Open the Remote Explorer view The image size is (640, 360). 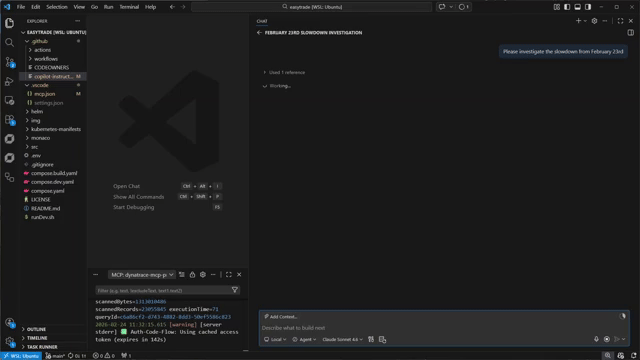click(9, 100)
